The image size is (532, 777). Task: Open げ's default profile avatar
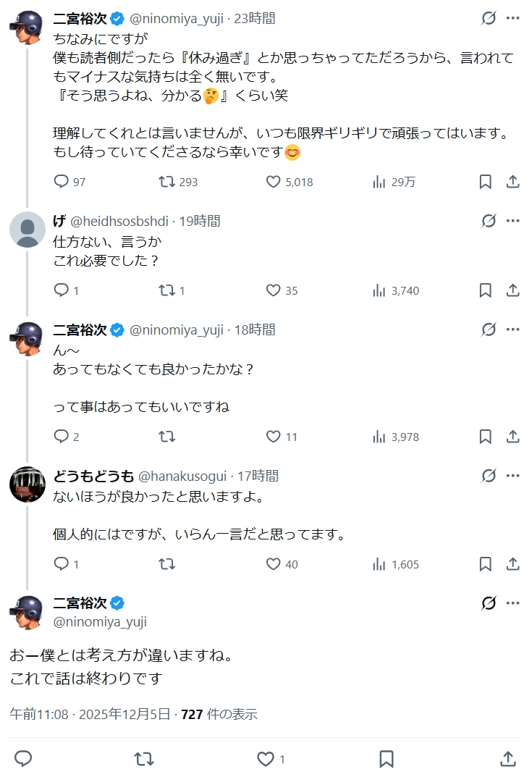pos(28,230)
